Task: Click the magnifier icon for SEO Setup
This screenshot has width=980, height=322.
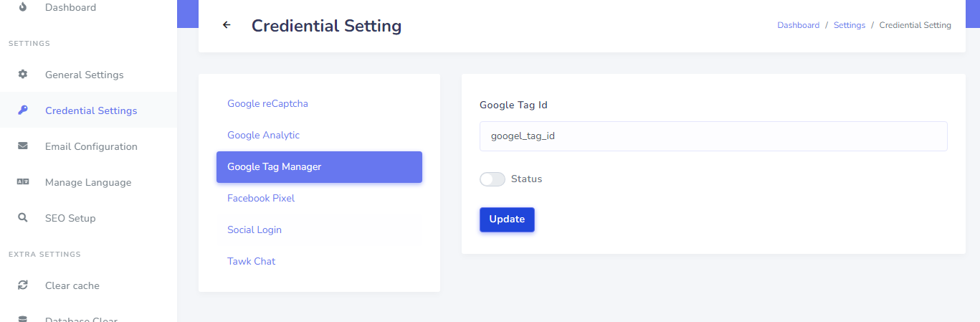Action: (23, 218)
